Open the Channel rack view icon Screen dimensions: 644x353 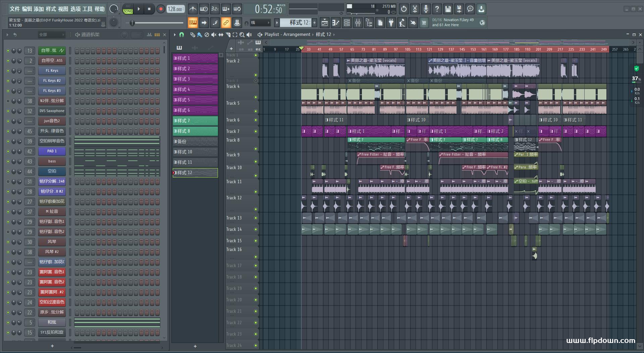tap(347, 23)
